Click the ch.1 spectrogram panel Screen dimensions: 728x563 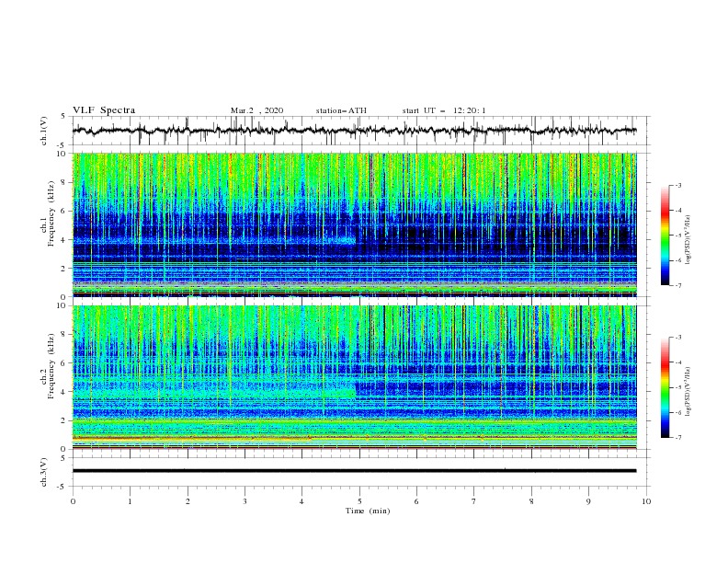355,224
